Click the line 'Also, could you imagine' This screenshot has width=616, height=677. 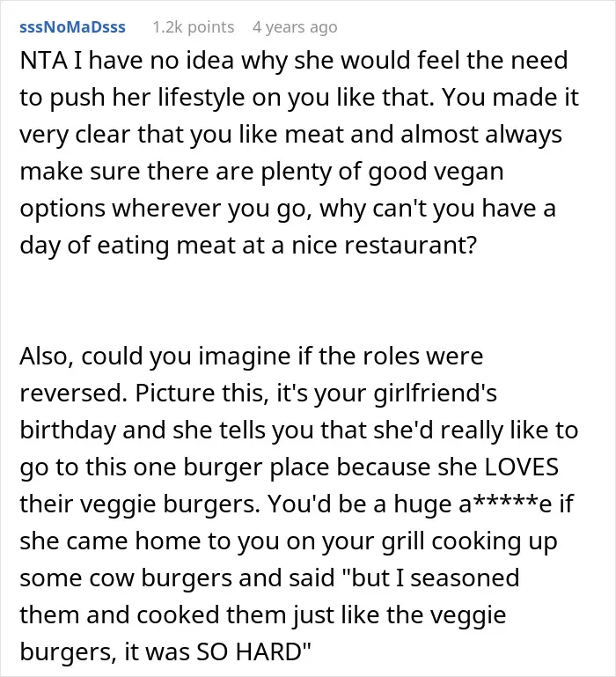pyautogui.click(x=251, y=357)
